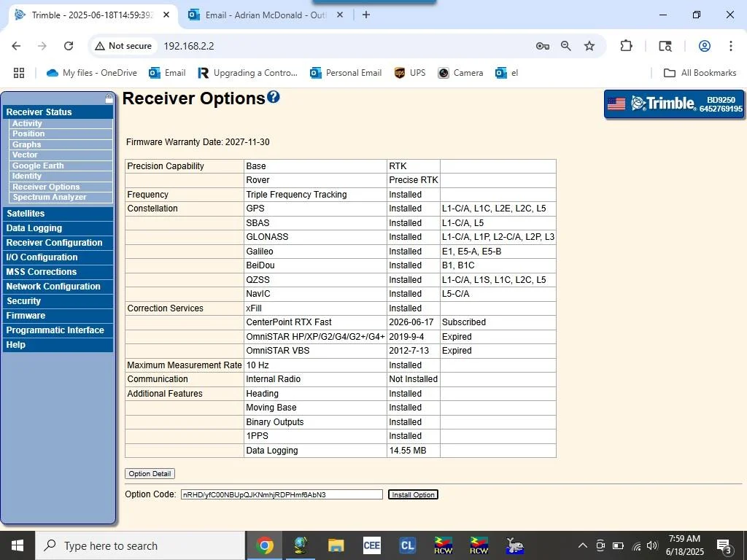
Task: Expand the Network Configuration menu
Action: (x=58, y=287)
